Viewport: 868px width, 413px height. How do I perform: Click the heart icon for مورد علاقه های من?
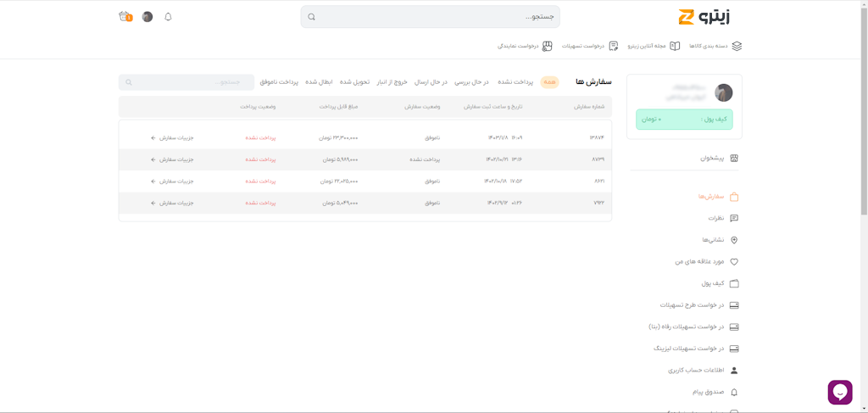point(734,262)
